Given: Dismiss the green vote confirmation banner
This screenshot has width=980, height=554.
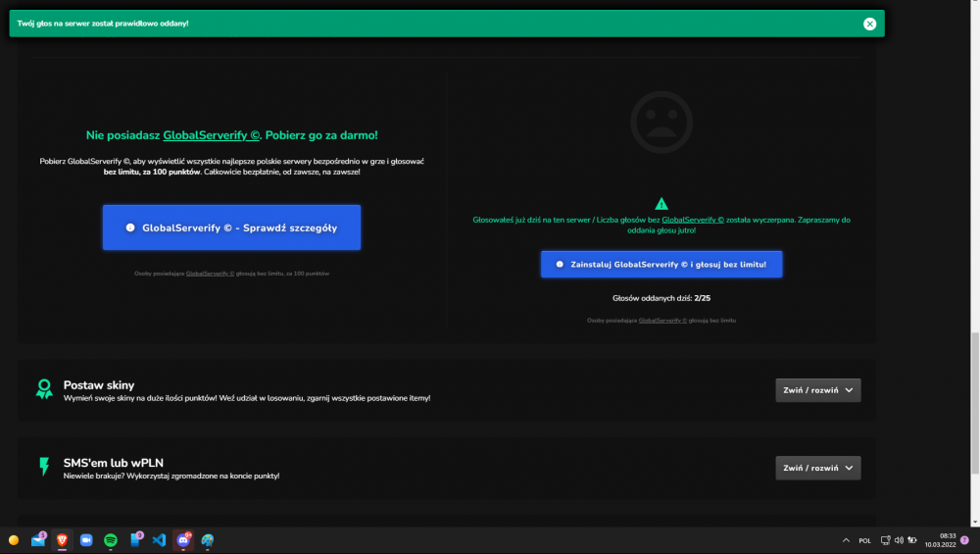Looking at the screenshot, I should [x=869, y=24].
